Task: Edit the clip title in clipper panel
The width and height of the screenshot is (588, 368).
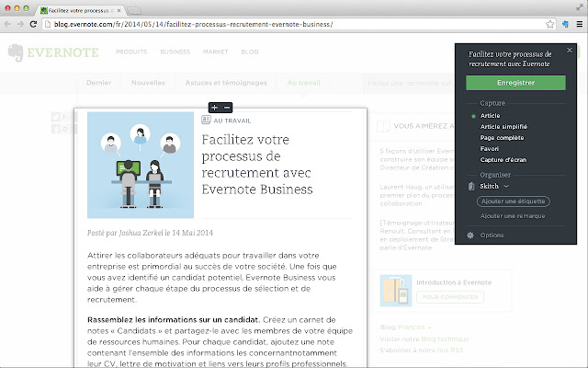Action: (x=510, y=59)
